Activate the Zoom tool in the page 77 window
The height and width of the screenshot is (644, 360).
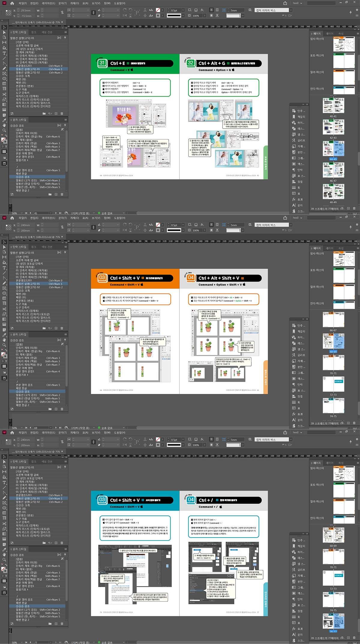pyautogui.click(x=4, y=560)
